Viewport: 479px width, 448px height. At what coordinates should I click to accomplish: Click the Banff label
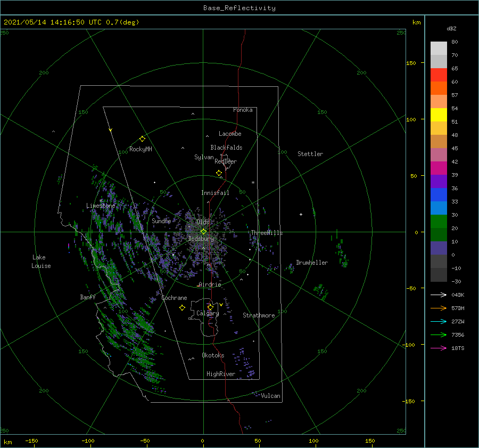tap(88, 297)
